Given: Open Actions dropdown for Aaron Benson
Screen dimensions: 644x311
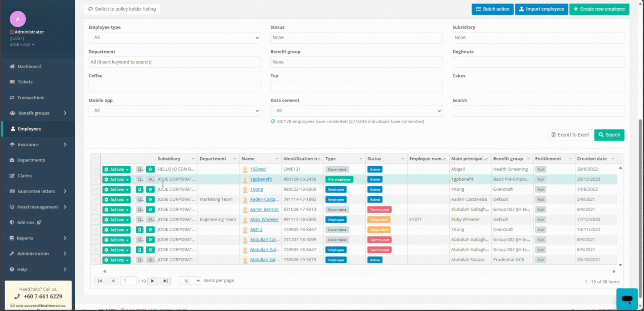Looking at the screenshot, I should click(x=116, y=209).
